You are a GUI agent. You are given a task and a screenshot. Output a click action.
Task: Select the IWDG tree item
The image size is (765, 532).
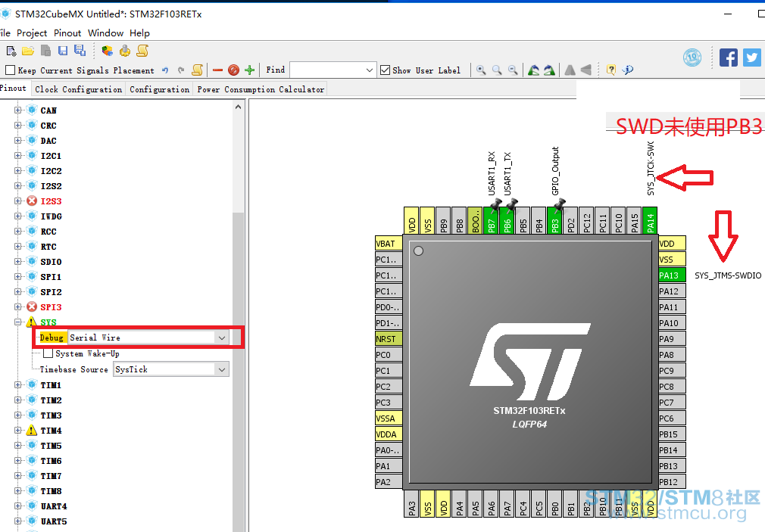point(51,216)
